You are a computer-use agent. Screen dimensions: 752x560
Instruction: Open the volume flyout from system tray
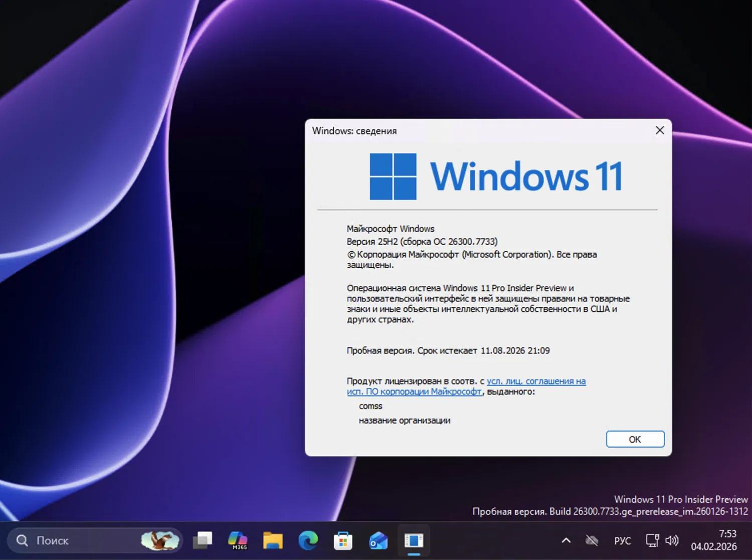[672, 540]
